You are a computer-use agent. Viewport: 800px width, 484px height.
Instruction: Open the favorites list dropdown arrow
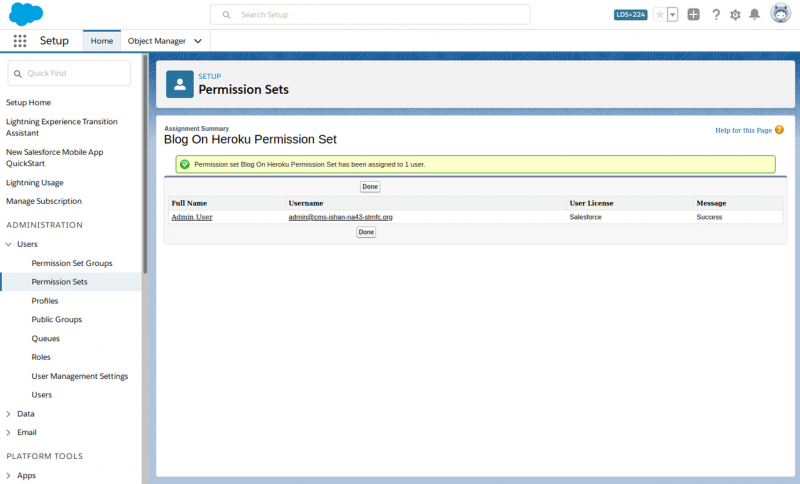coord(672,15)
